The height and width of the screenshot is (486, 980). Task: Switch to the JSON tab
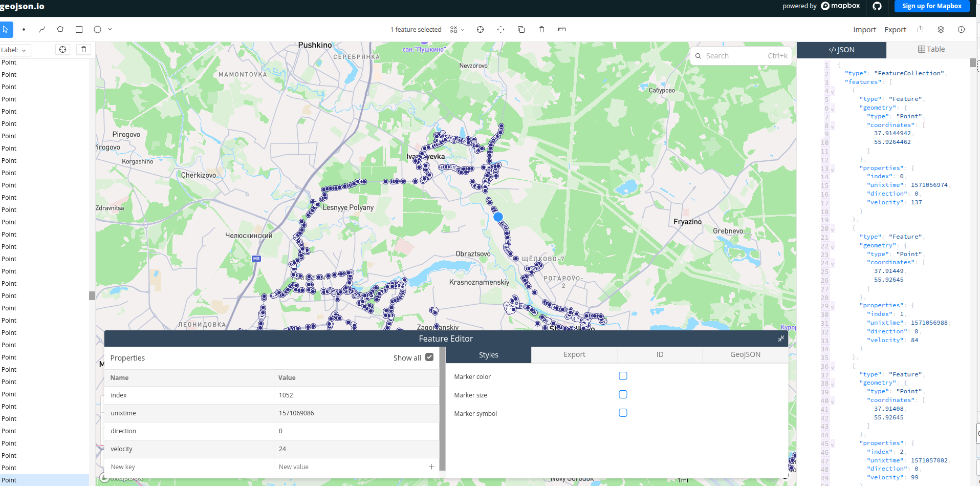pyautogui.click(x=841, y=50)
